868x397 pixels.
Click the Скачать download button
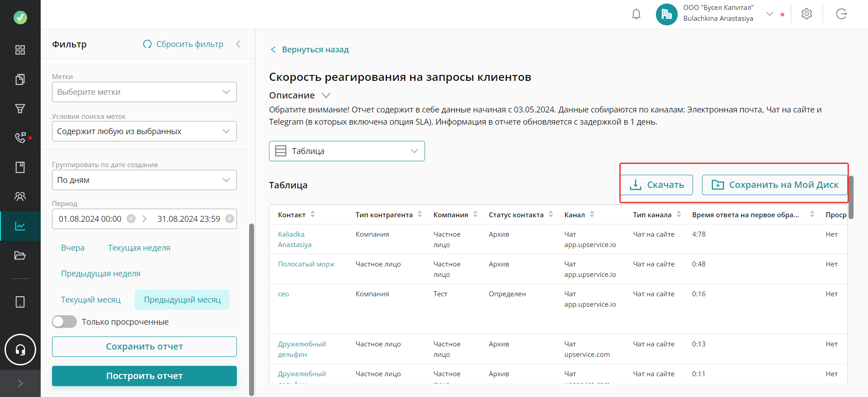656,185
